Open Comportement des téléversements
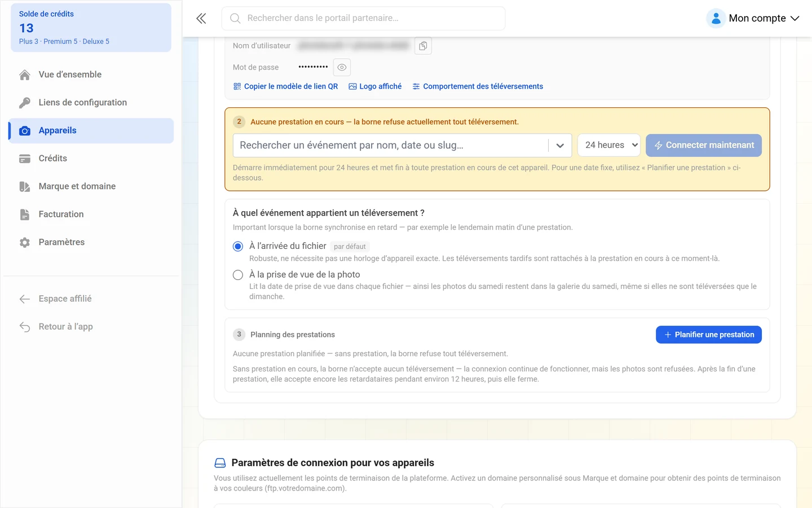 478,86
